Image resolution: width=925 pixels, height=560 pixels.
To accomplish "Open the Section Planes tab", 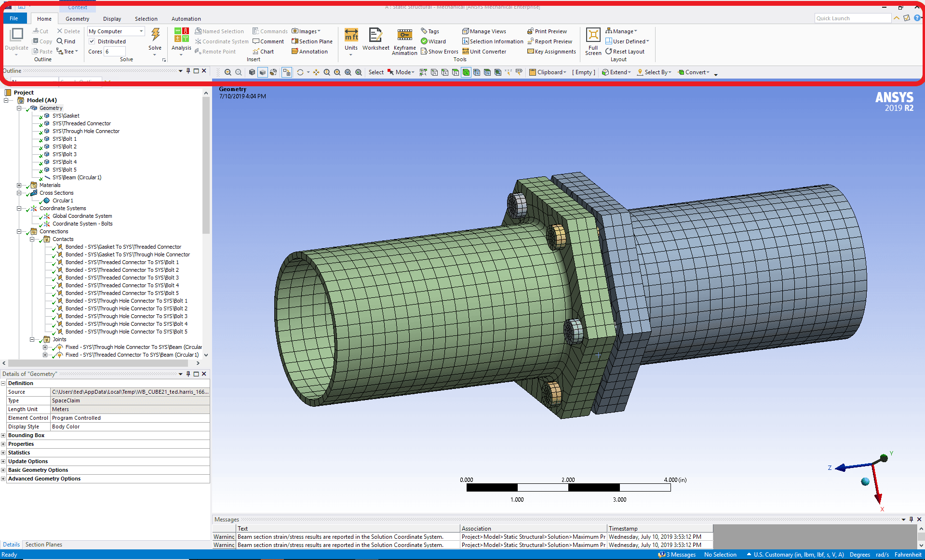I will click(43, 545).
